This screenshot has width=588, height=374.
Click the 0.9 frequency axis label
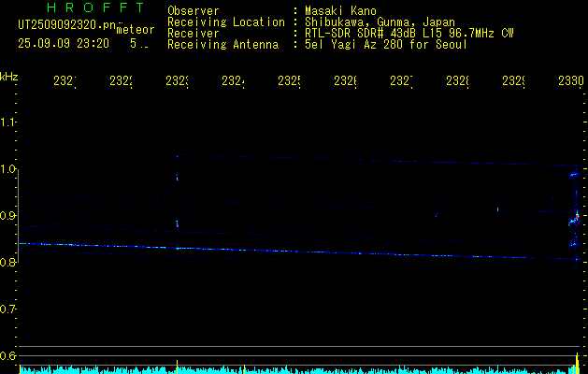pos(7,216)
